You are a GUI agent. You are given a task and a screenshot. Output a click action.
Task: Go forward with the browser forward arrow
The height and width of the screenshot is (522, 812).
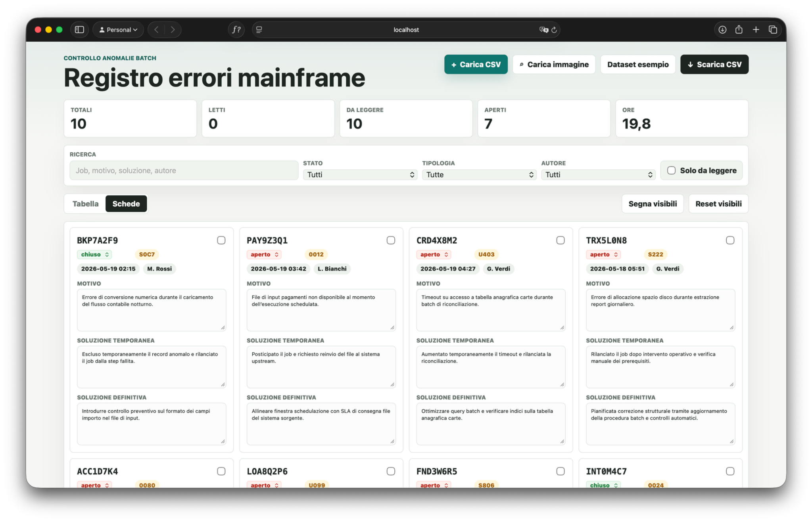pyautogui.click(x=173, y=30)
